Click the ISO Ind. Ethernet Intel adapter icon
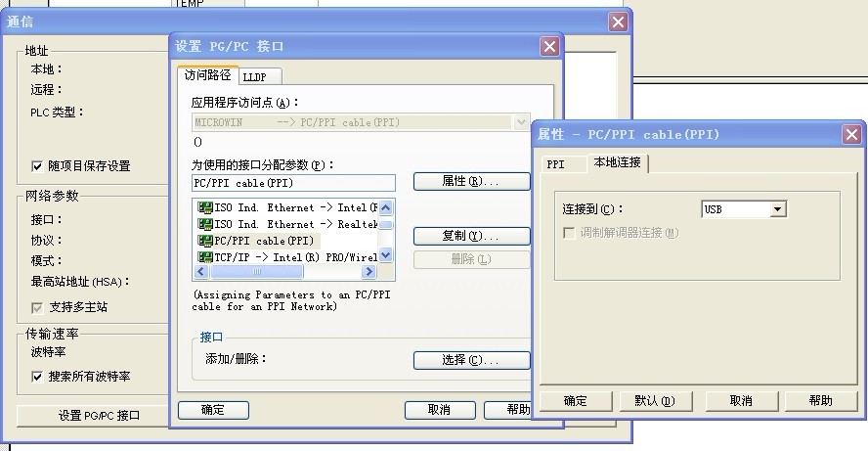 pyautogui.click(x=204, y=207)
